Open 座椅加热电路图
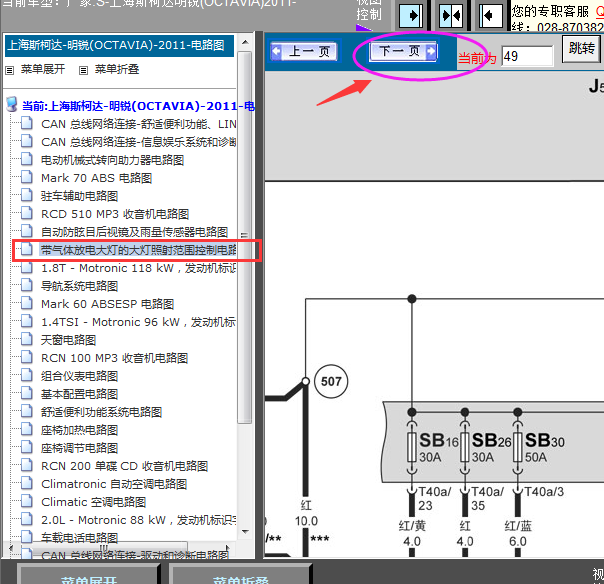Viewport: 604px width, 584px height. tap(79, 430)
